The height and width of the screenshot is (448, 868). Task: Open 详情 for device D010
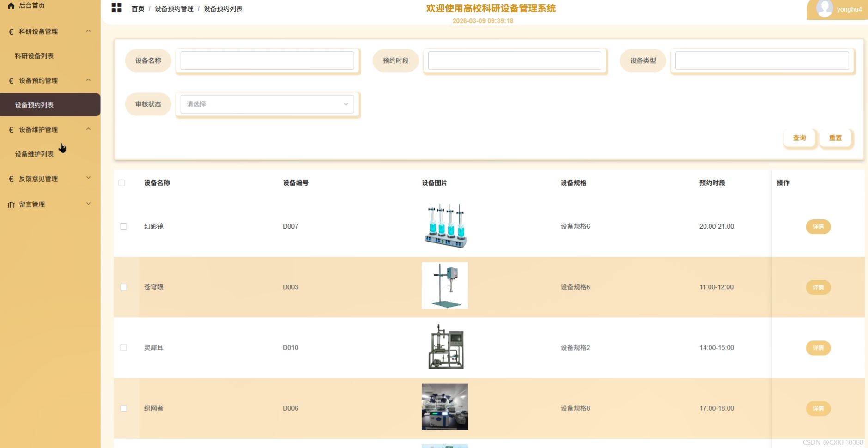(818, 348)
